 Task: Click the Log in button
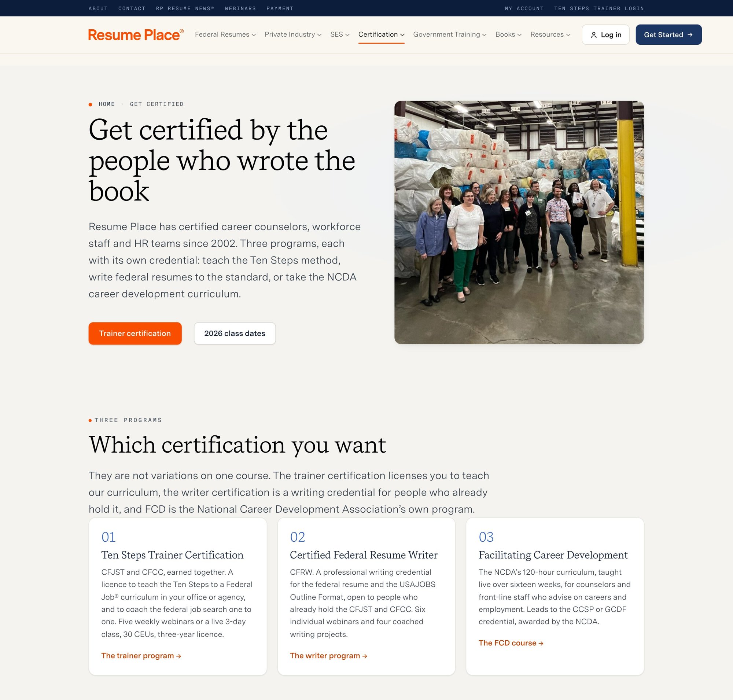605,35
